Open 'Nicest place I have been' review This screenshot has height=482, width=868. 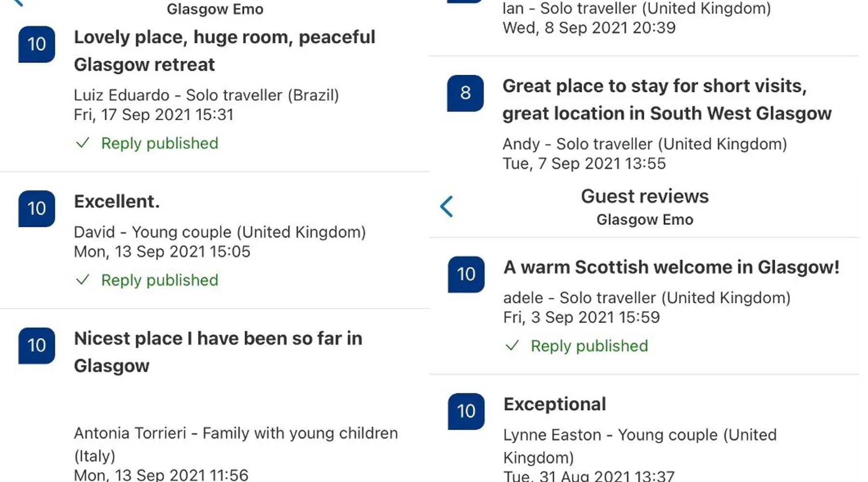[218, 352]
